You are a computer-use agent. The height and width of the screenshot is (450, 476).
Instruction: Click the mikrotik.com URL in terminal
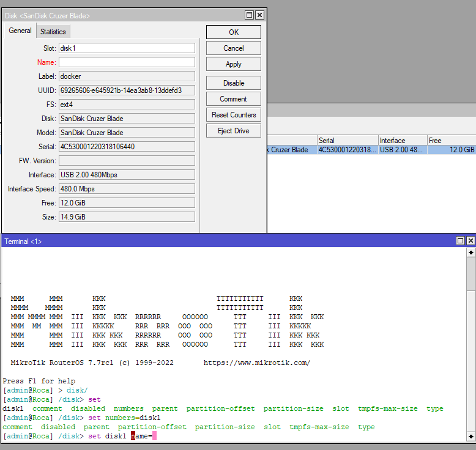(257, 363)
